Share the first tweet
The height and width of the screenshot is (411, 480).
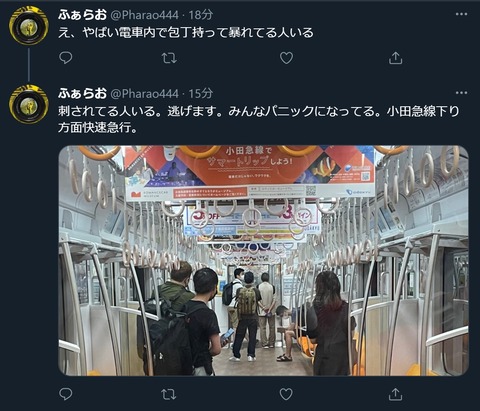point(395,58)
